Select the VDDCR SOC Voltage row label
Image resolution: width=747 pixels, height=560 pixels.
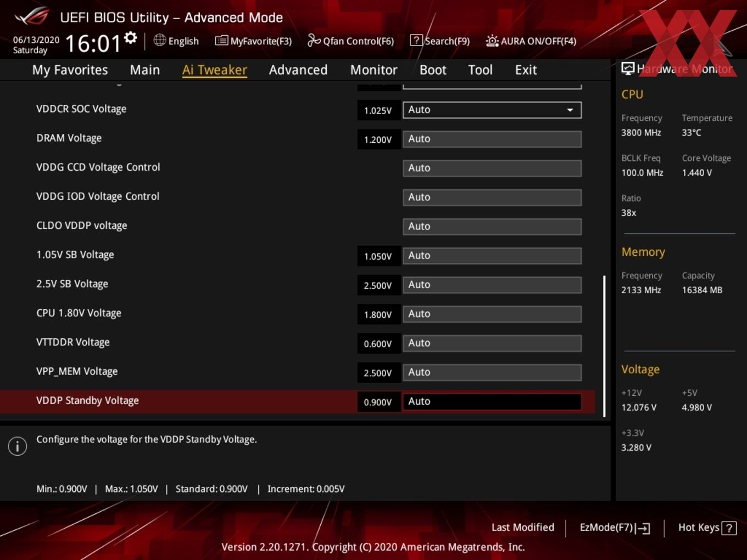[x=81, y=109]
